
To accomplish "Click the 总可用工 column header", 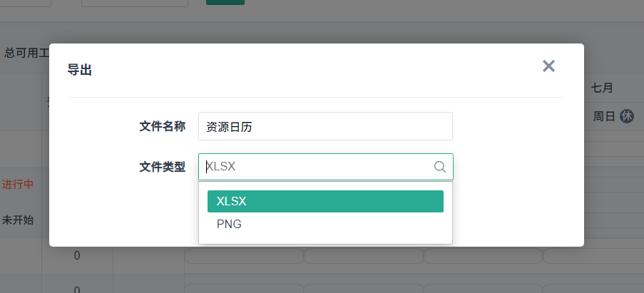I will click(26, 53).
